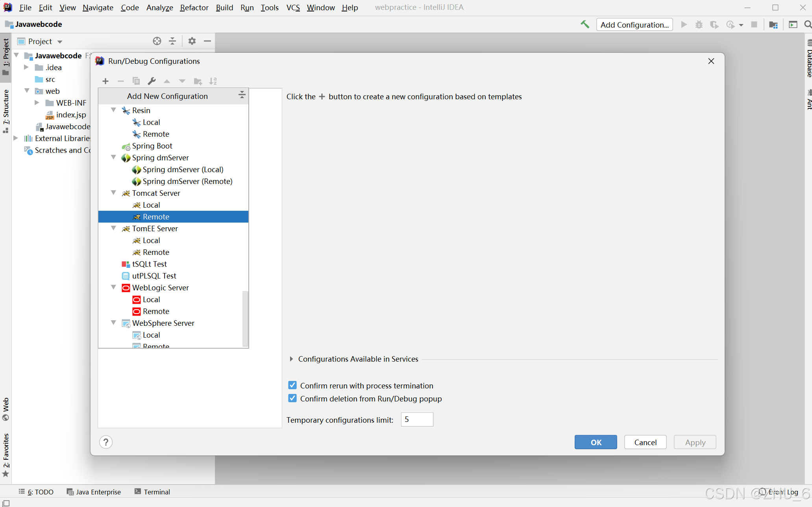
Task: Click the Add New Configuration plus icon
Action: pos(105,81)
